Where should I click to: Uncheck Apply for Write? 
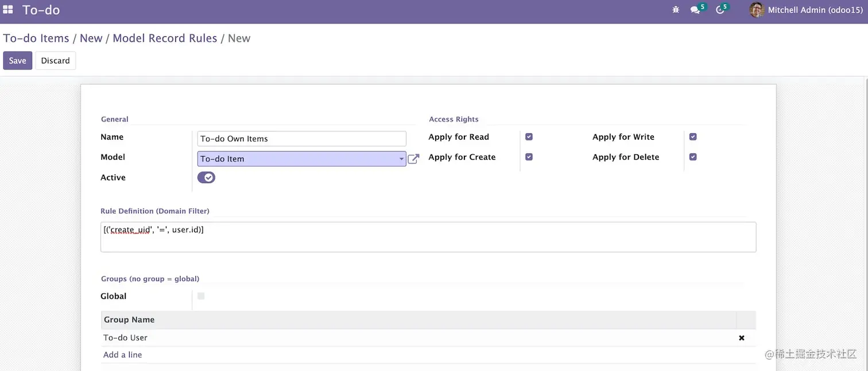click(693, 136)
